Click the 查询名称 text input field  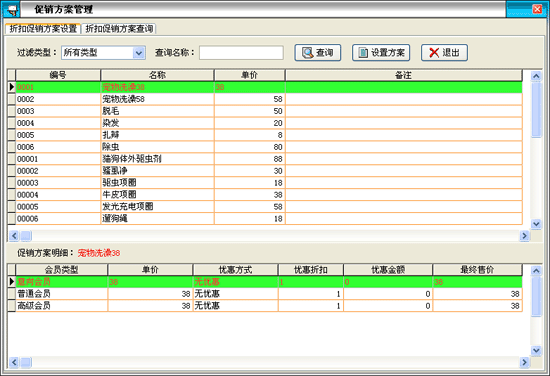pos(241,53)
